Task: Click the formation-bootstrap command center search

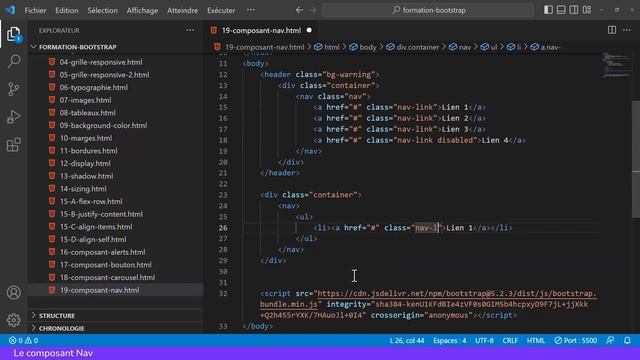Action: 428,10
